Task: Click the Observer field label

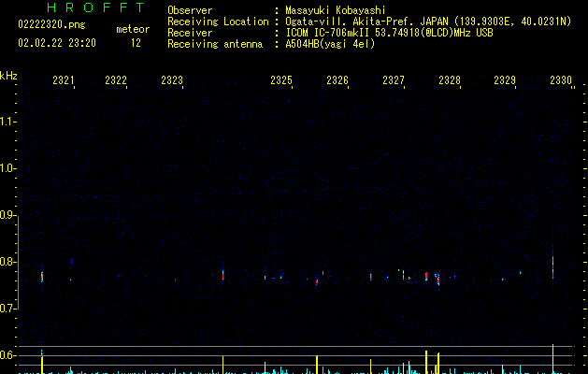Action: pyautogui.click(x=190, y=10)
